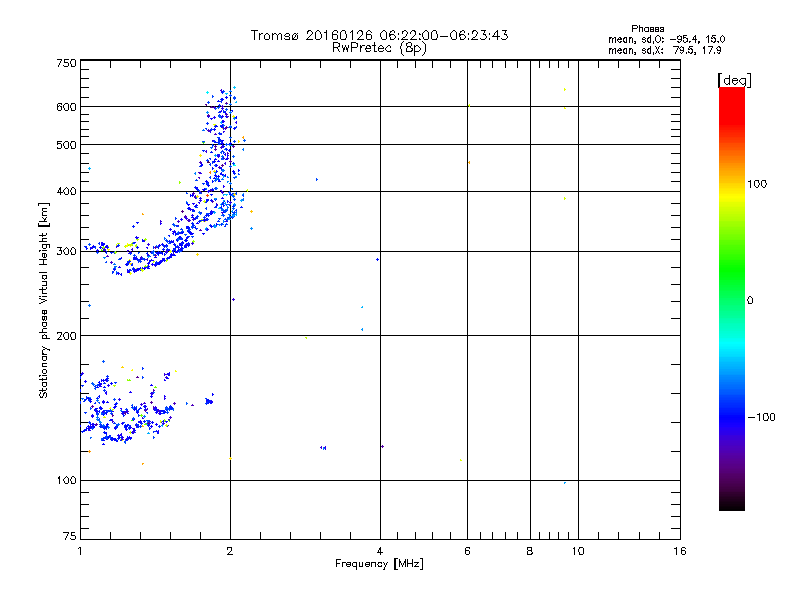Click the 'mean, sd,X: 79.5, 17.9' text
This screenshot has height=600, width=800.
click(x=664, y=50)
